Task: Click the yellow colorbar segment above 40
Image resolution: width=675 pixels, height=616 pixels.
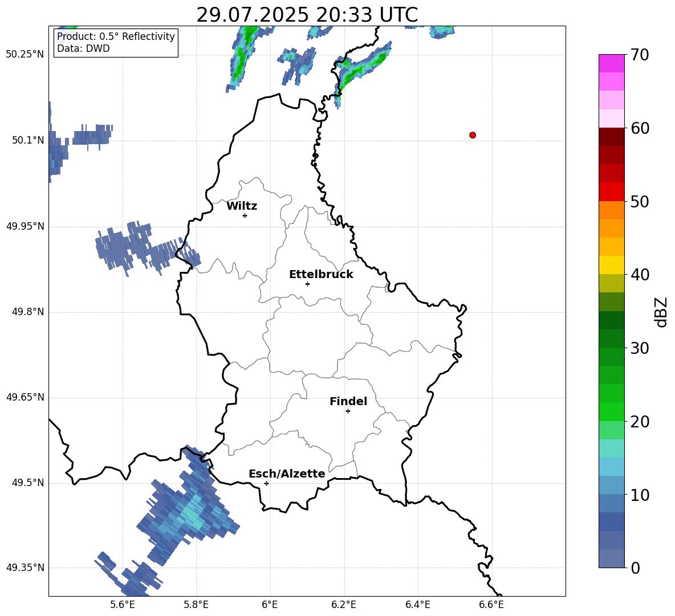Action: tap(611, 266)
